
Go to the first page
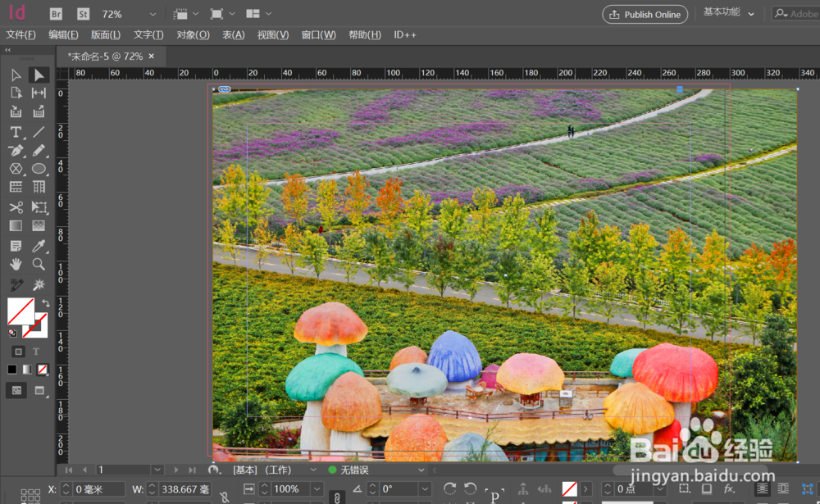(x=69, y=470)
